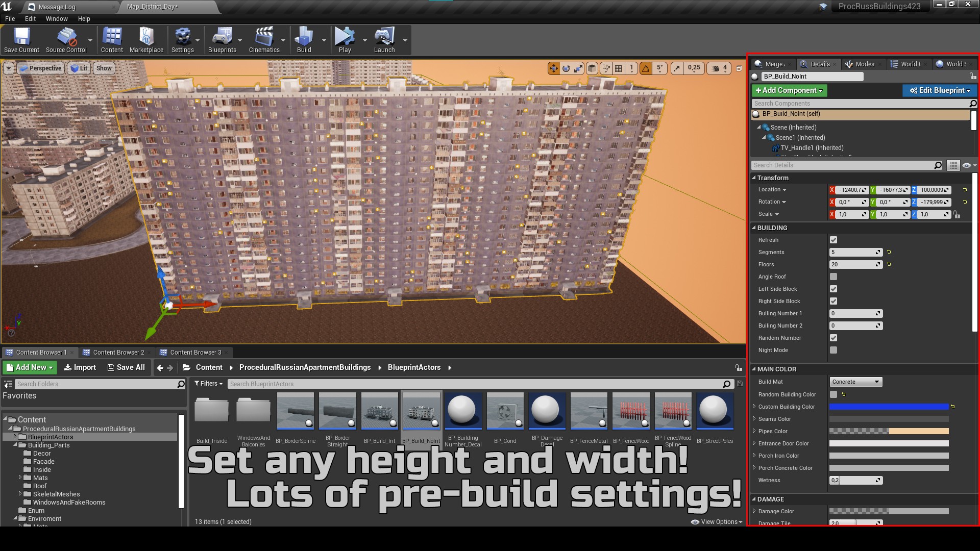Open the Window menu
The width and height of the screenshot is (980, 551).
[x=57, y=18]
